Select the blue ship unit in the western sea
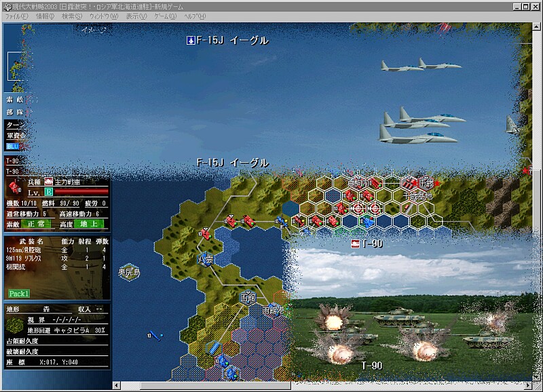 point(155,336)
